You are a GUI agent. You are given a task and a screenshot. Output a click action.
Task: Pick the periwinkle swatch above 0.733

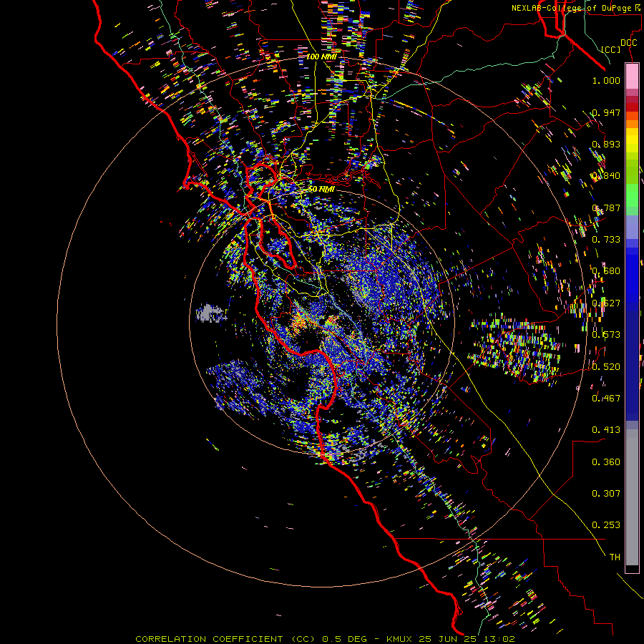632,227
